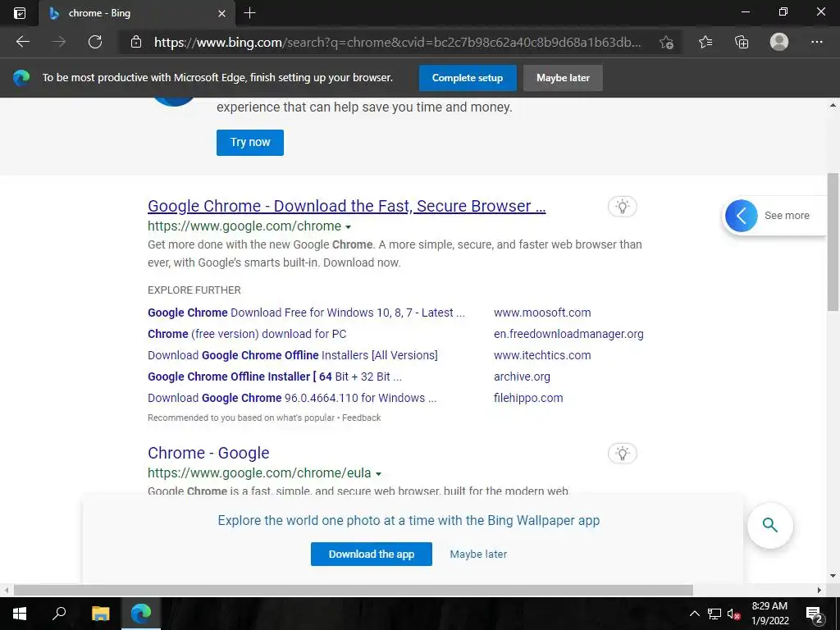Click the scroll left arrow

point(6,591)
